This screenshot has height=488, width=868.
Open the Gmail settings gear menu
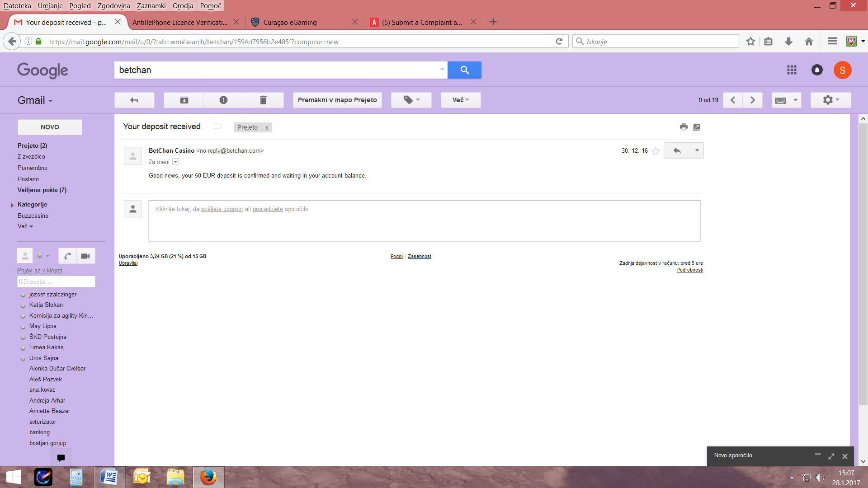click(830, 100)
